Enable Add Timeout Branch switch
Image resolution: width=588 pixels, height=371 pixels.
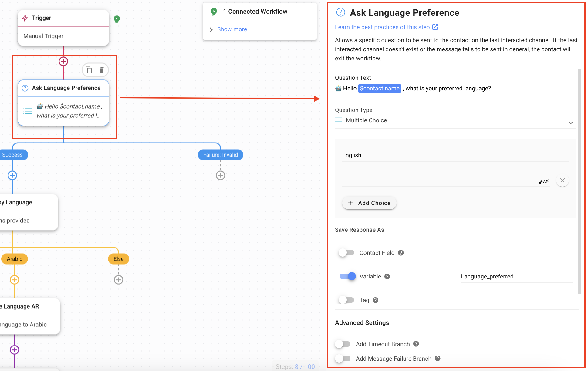tap(343, 344)
